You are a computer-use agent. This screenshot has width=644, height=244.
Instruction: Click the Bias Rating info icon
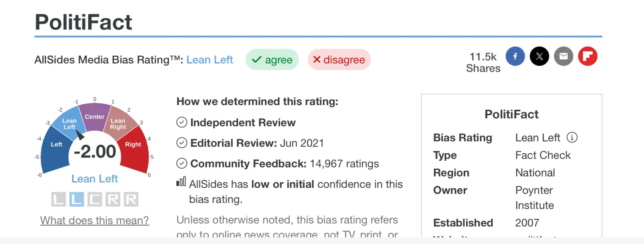572,137
